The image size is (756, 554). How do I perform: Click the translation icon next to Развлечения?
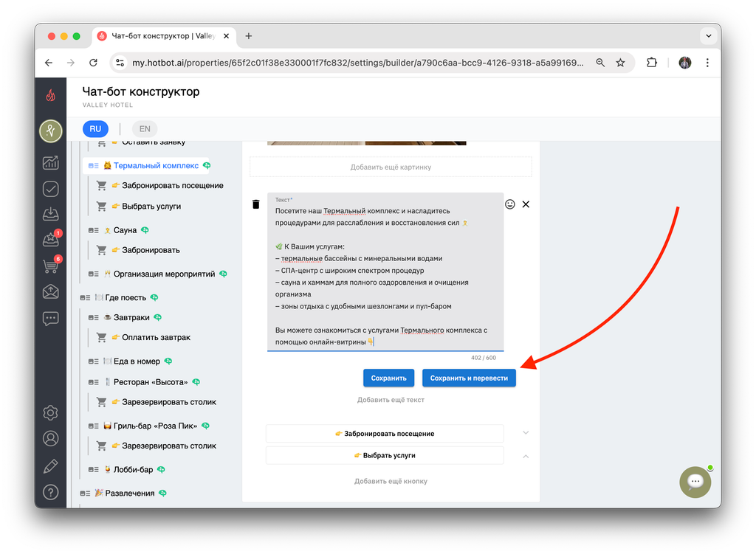point(163,493)
